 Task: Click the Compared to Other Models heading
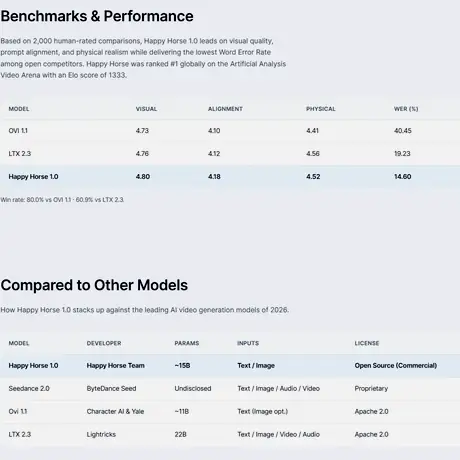94,285
